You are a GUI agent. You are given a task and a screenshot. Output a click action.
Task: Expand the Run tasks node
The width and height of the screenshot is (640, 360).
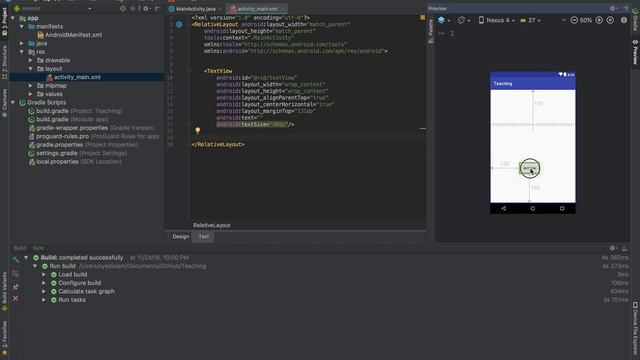click(x=44, y=300)
